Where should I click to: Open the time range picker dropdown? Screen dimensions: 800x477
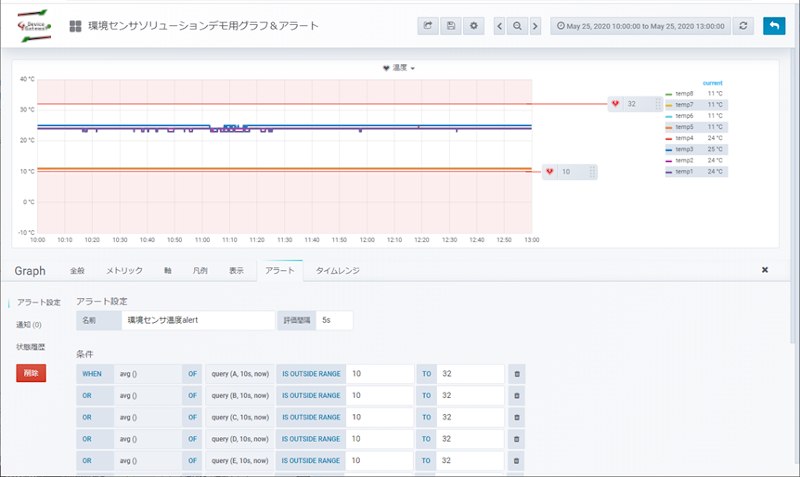[x=640, y=26]
